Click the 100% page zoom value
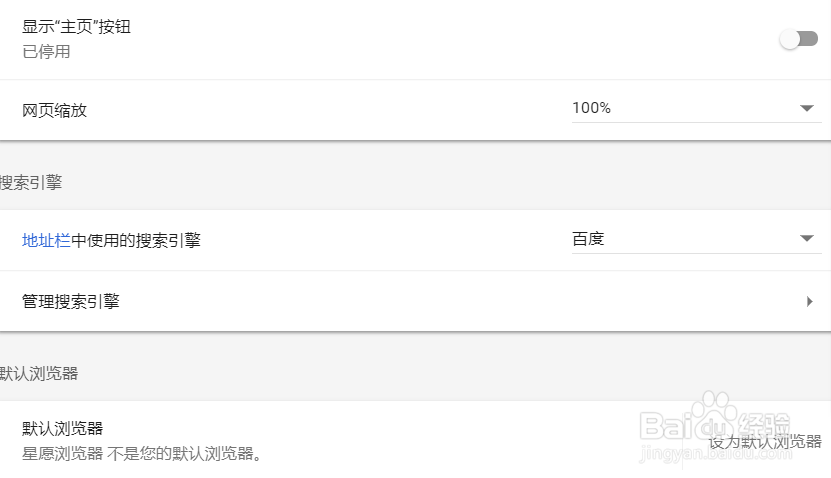 (592, 108)
